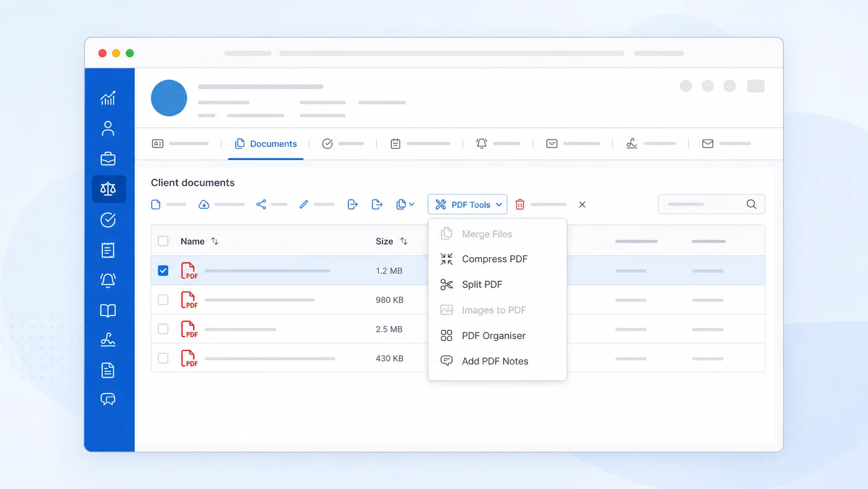Check the checkbox for the 2.5 MB file
The width and height of the screenshot is (868, 489).
pos(163,329)
